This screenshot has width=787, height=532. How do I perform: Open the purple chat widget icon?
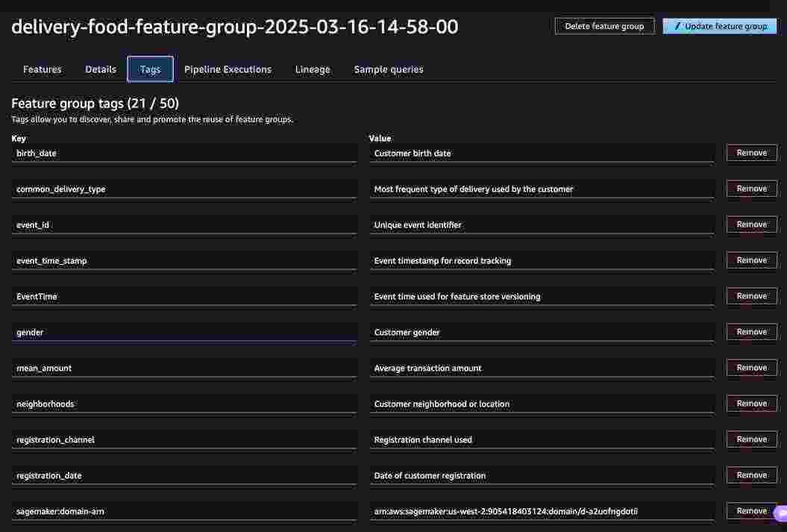pos(780,514)
